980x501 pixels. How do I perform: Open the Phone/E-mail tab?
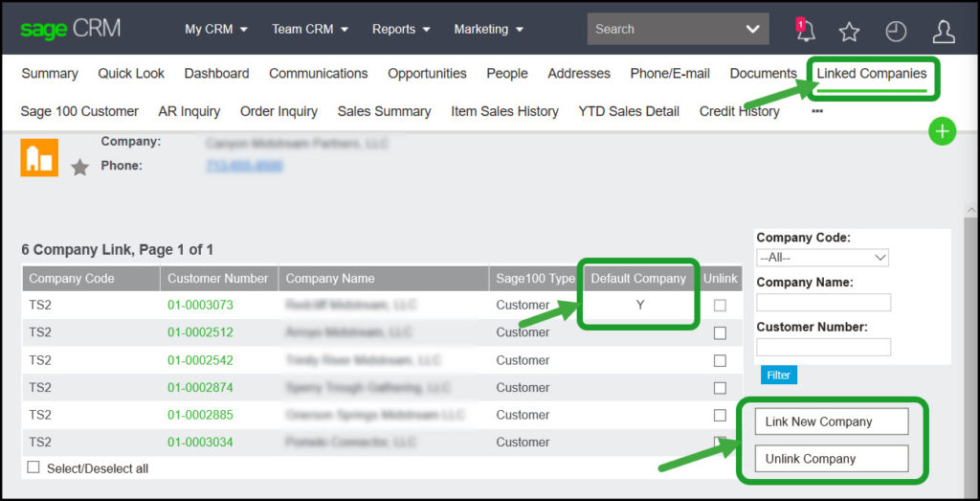pyautogui.click(x=670, y=74)
